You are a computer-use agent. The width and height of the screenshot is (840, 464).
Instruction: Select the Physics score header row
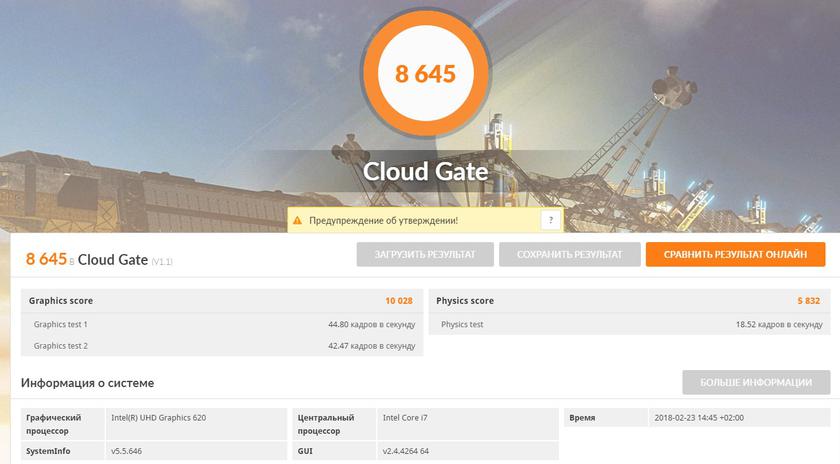tap(630, 301)
